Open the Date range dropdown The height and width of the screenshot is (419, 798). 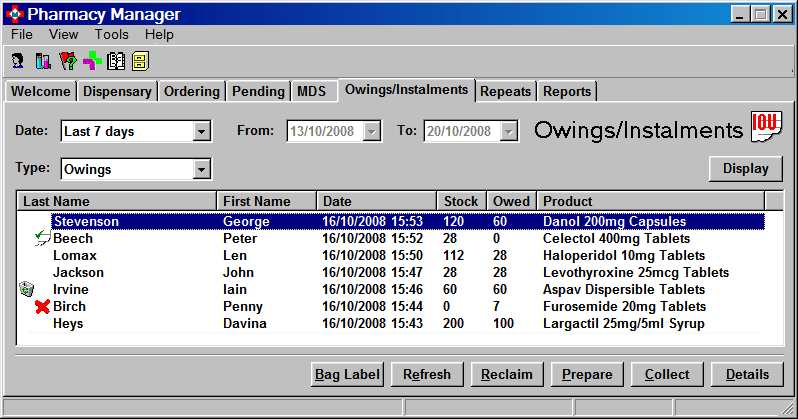[201, 131]
